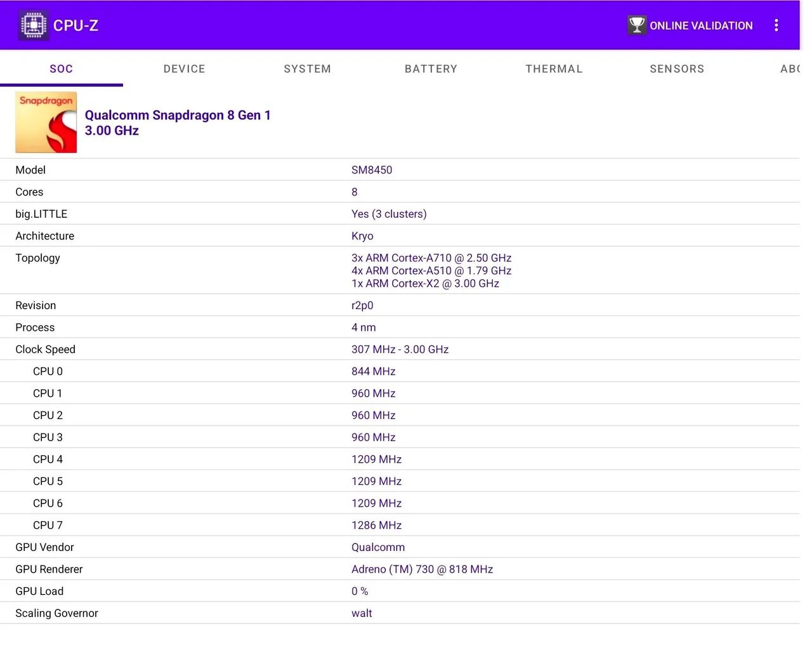The height and width of the screenshot is (671, 812).
Task: Go to the SYSTEM tab
Action: point(308,69)
